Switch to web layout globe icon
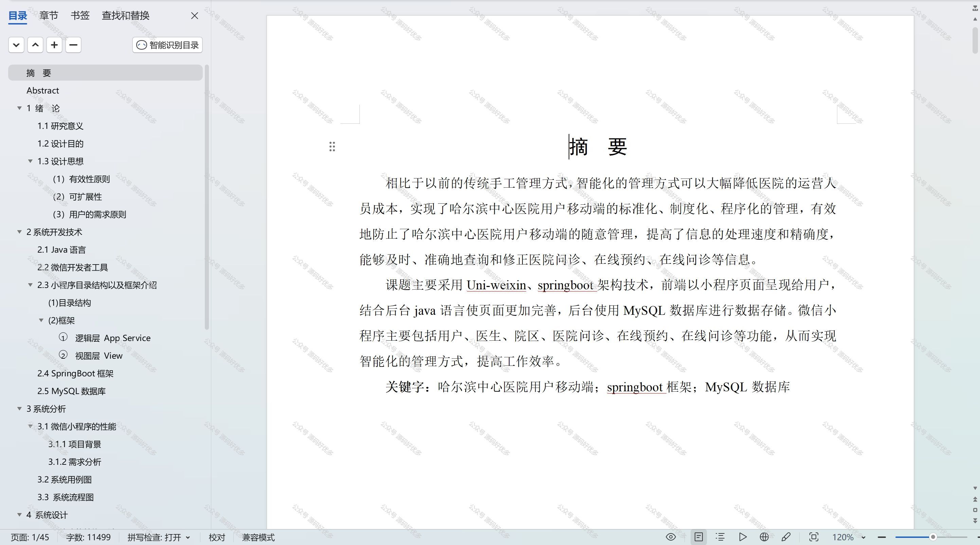 (x=764, y=537)
